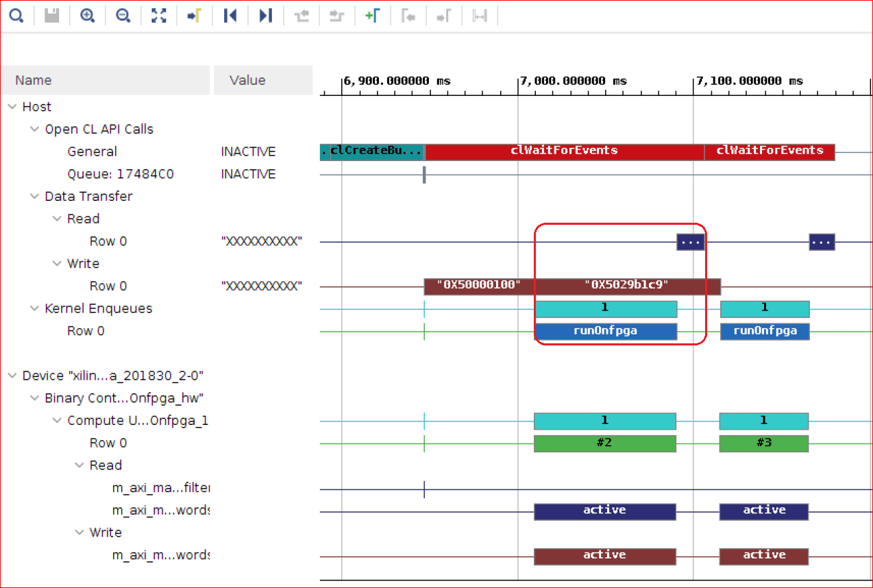Click the Zoom Out icon
This screenshot has height=588, width=873.
[123, 16]
